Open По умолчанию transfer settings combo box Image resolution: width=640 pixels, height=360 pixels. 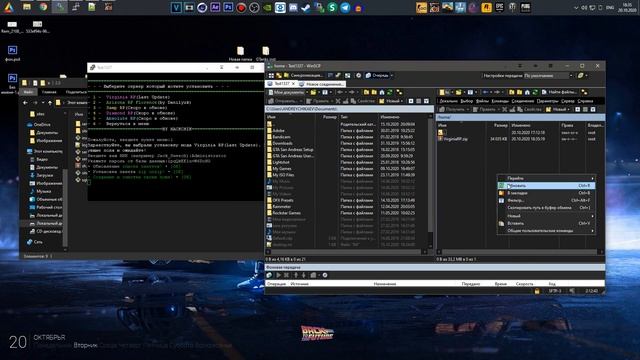pos(548,76)
